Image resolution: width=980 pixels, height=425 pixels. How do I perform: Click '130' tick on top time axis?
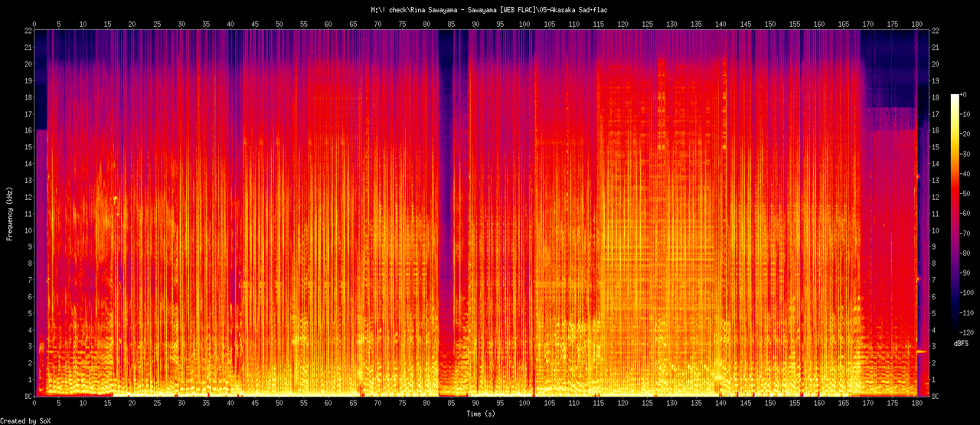point(672,24)
